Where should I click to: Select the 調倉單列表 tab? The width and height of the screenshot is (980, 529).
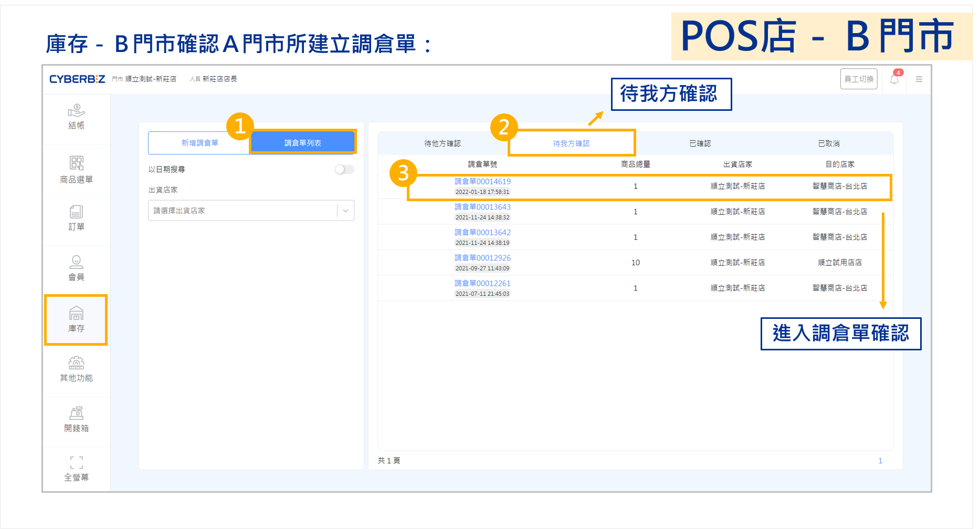[303, 143]
